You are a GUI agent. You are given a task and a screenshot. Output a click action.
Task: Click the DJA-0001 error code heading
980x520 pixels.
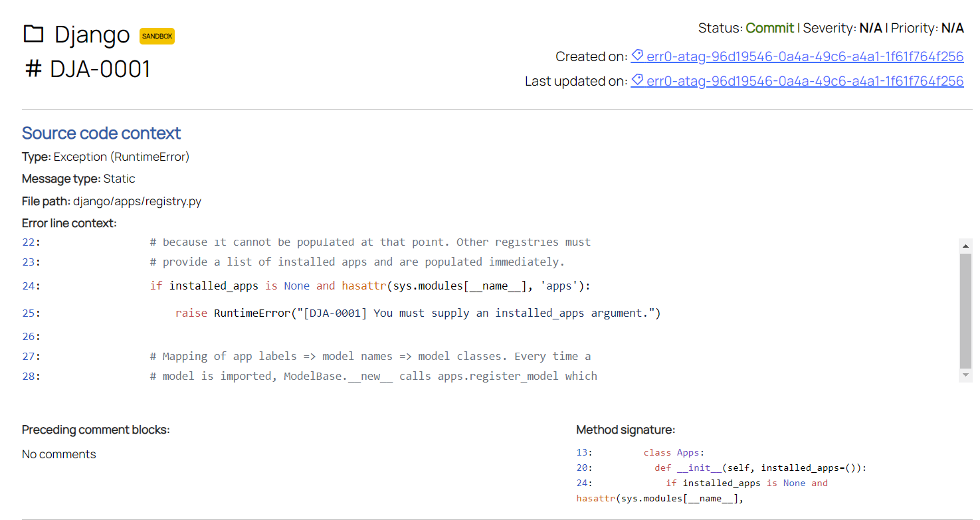(x=100, y=68)
